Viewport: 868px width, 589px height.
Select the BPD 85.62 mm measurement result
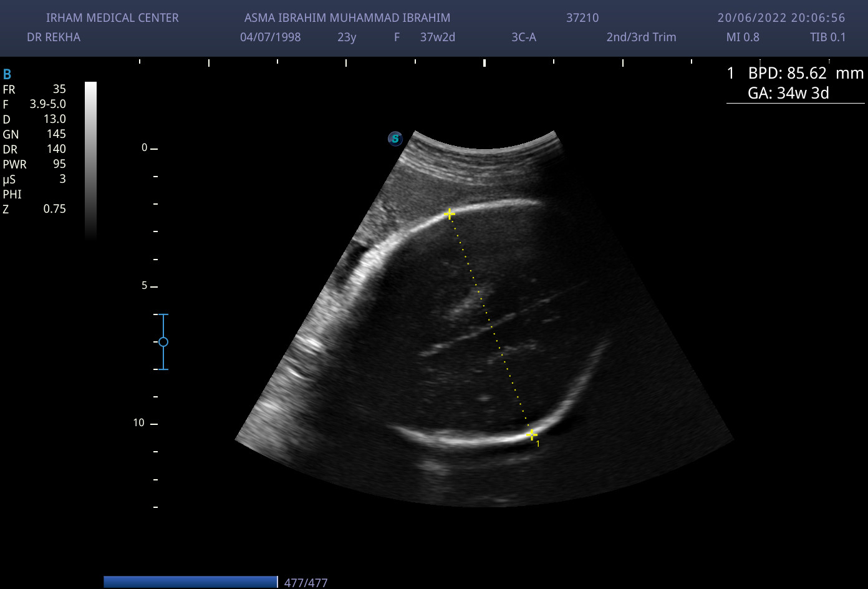[x=804, y=73]
